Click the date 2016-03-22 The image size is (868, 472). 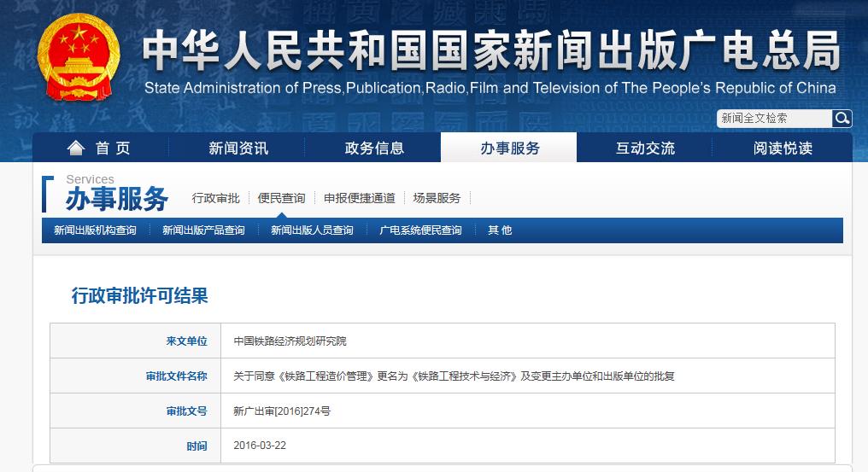pyautogui.click(x=260, y=446)
